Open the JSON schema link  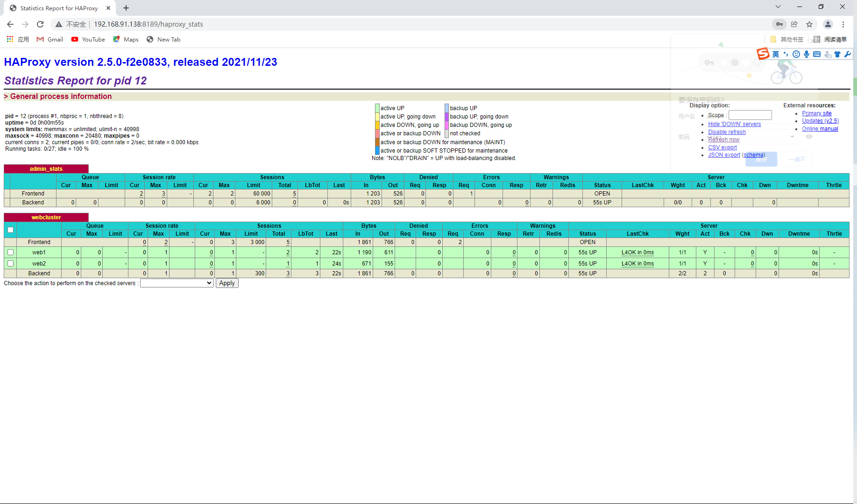click(x=753, y=155)
